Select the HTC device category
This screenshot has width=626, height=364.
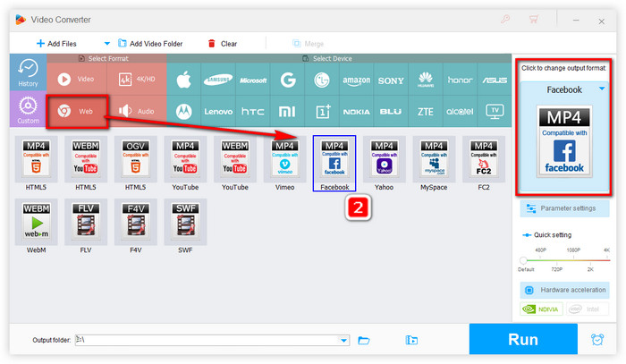(253, 112)
